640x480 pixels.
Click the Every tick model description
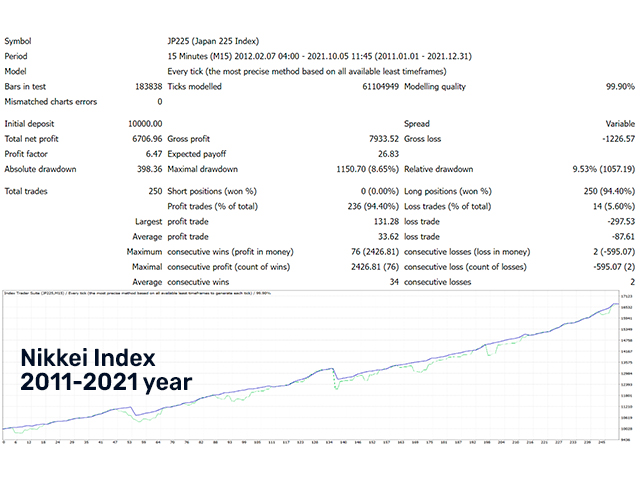tap(307, 71)
